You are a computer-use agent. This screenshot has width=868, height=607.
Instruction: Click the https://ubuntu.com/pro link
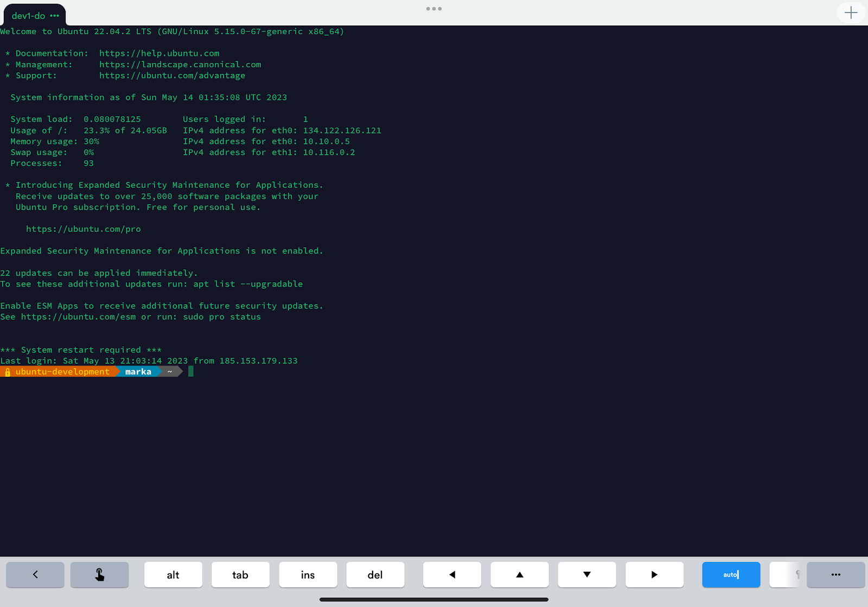(x=84, y=229)
